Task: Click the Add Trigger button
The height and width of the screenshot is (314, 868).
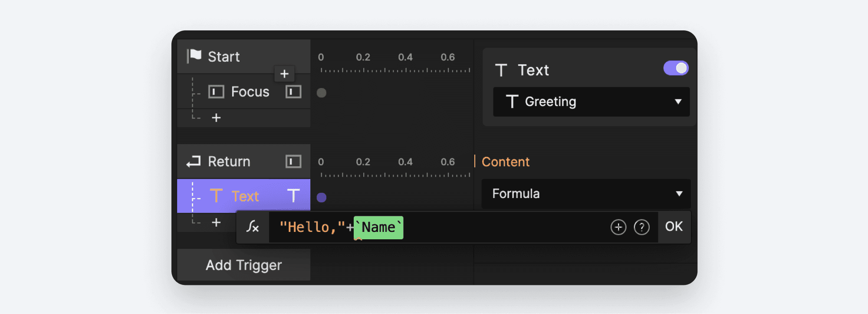Action: [x=243, y=265]
